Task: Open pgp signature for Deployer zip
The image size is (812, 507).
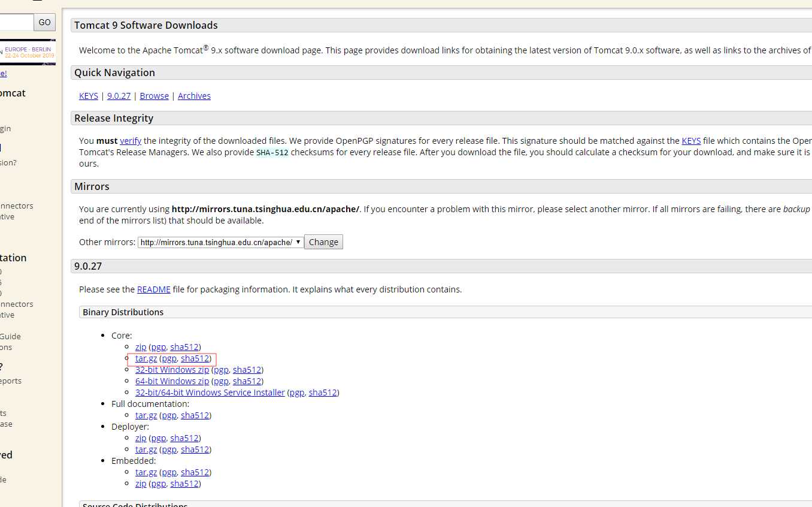Action: pos(158,438)
